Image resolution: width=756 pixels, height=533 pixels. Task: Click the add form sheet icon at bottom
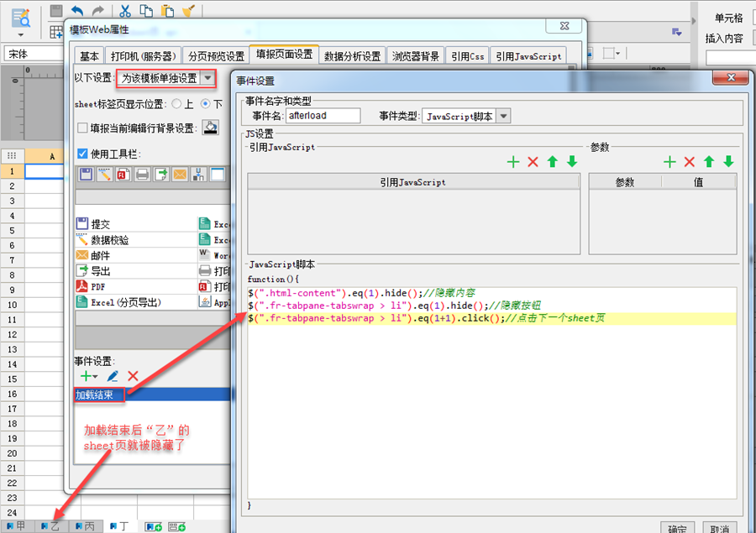point(177,527)
